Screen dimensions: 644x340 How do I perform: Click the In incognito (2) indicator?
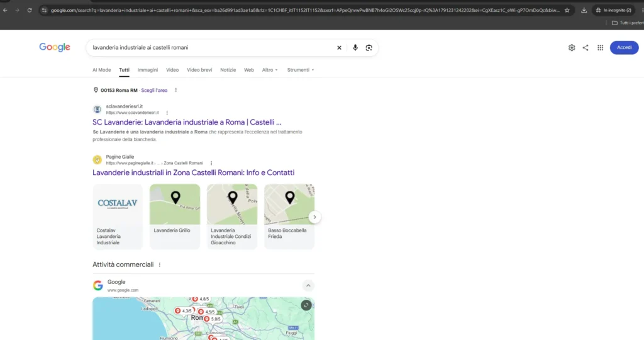click(614, 10)
